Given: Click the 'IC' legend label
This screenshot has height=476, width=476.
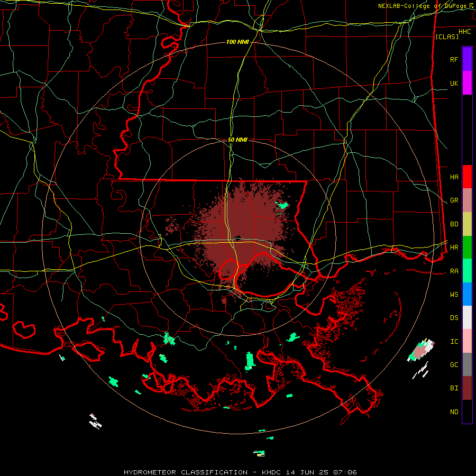Looking at the screenshot, I should [x=454, y=342].
